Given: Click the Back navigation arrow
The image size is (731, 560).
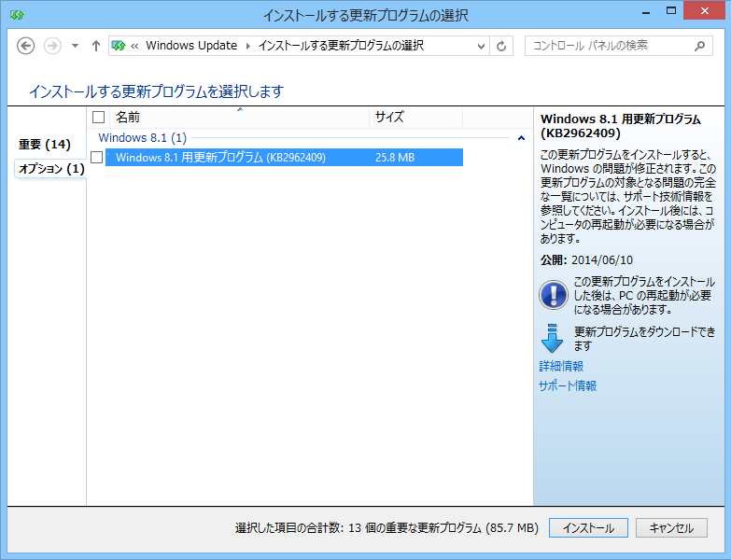Looking at the screenshot, I should pyautogui.click(x=25, y=46).
